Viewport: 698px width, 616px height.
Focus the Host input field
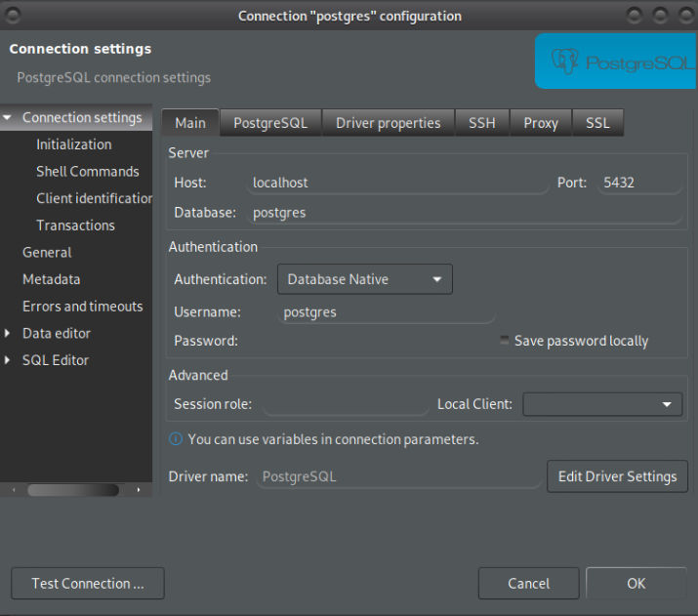[x=397, y=183]
